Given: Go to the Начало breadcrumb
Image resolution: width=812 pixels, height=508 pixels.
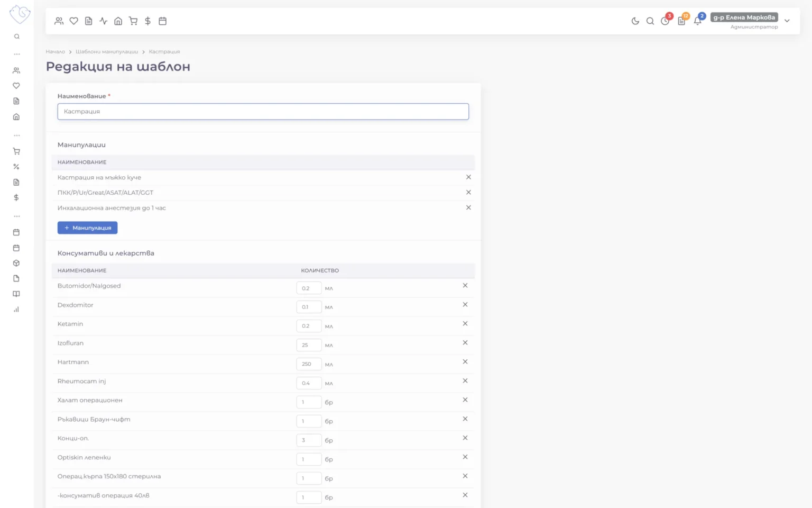Looking at the screenshot, I should (55, 52).
